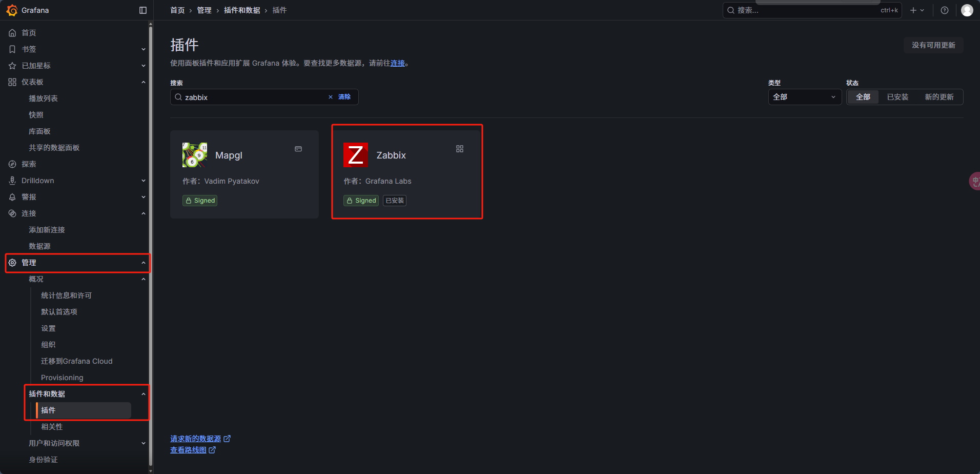Select the 新的更新 status filter

click(939, 97)
